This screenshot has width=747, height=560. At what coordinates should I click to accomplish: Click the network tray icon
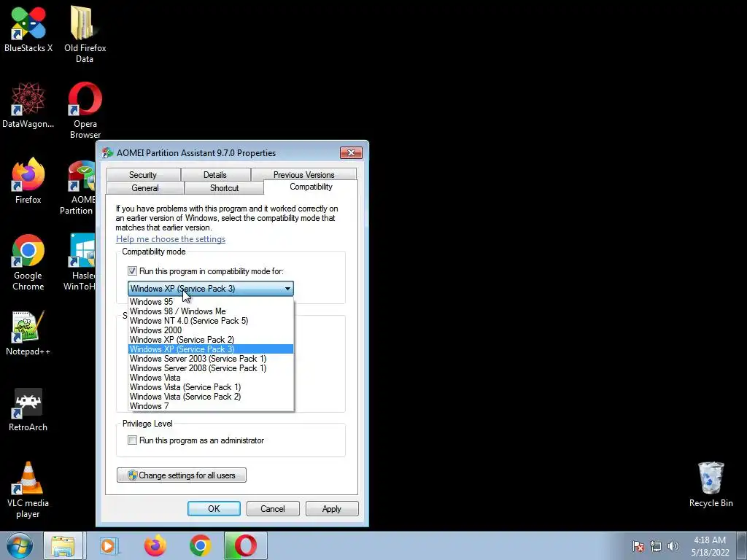(x=656, y=546)
